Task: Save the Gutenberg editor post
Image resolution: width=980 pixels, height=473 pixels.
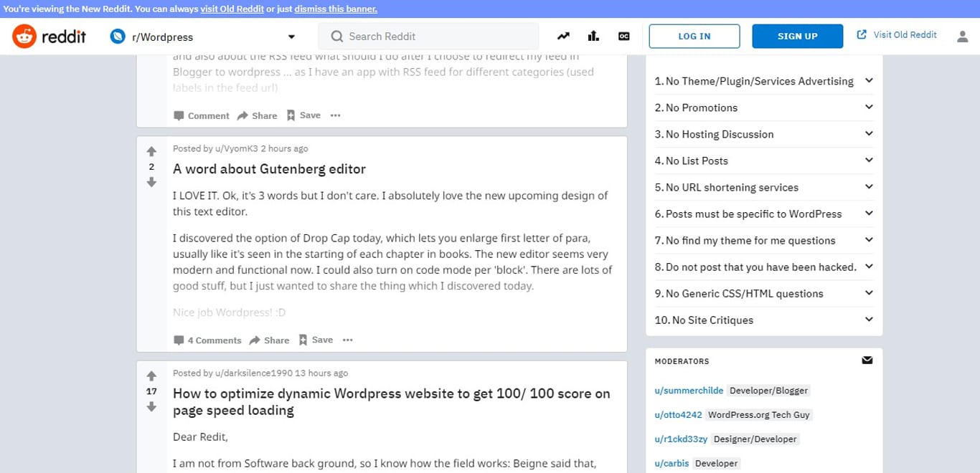Action: (316, 340)
